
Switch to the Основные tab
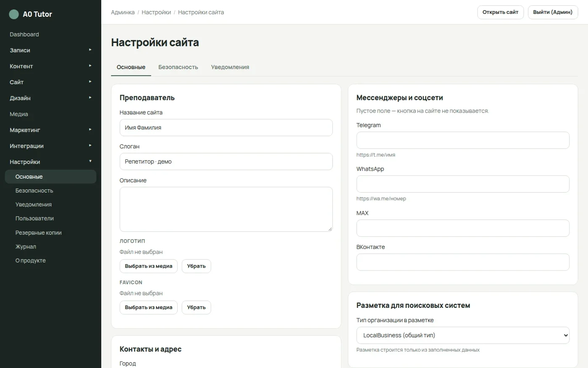coord(131,67)
